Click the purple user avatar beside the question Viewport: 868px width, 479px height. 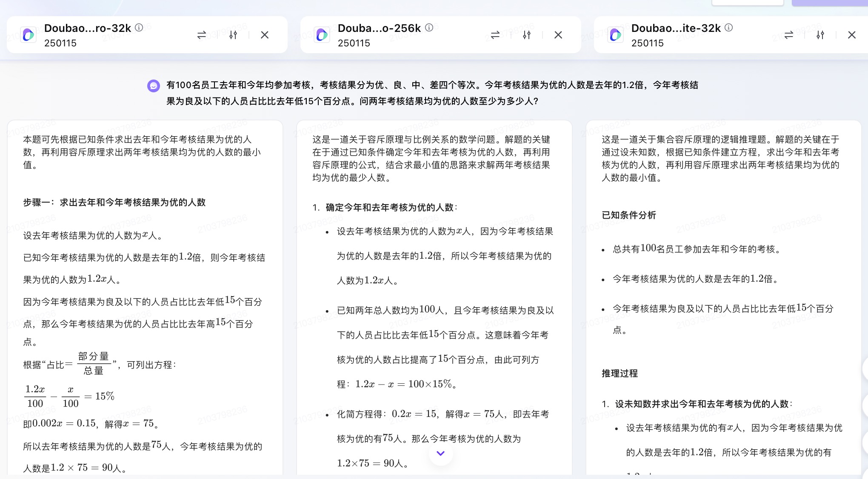(154, 86)
